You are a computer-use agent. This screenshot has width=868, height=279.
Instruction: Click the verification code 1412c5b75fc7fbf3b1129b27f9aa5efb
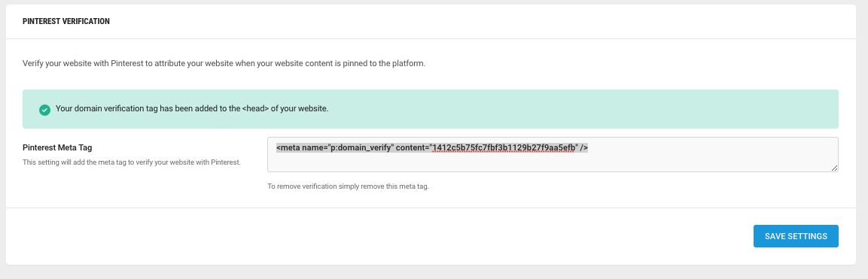[x=504, y=147]
